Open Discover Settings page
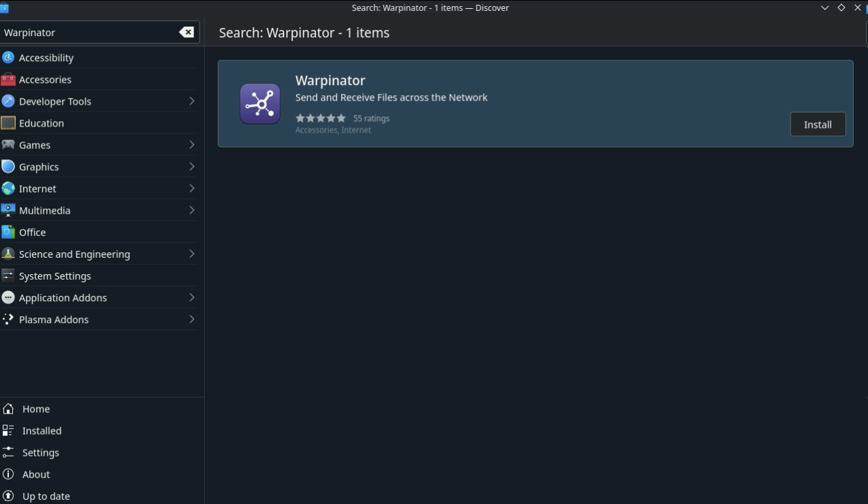The image size is (868, 504). point(40,452)
